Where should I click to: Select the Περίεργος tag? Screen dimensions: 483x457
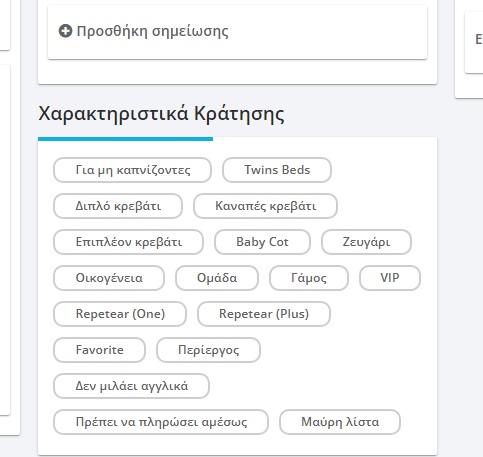click(208, 350)
